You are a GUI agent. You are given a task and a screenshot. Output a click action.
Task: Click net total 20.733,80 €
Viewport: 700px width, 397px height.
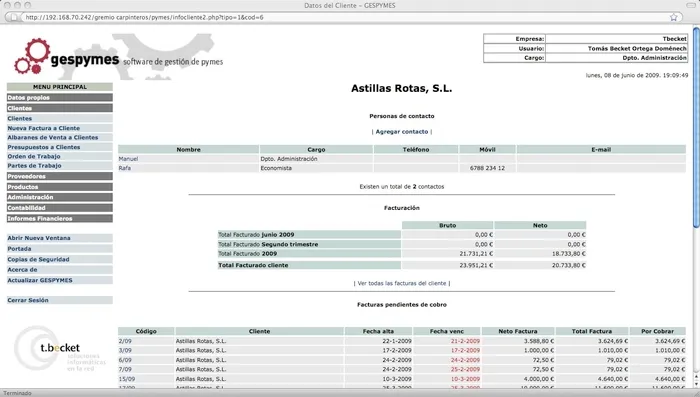point(569,265)
